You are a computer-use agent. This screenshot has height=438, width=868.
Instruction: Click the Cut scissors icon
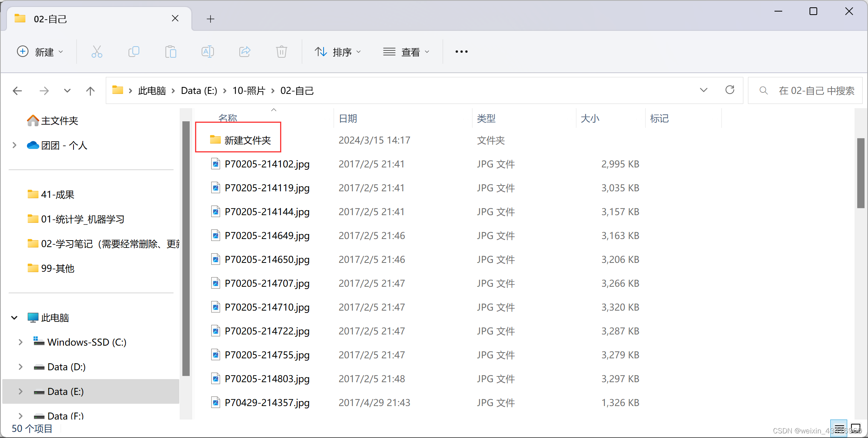tap(97, 52)
